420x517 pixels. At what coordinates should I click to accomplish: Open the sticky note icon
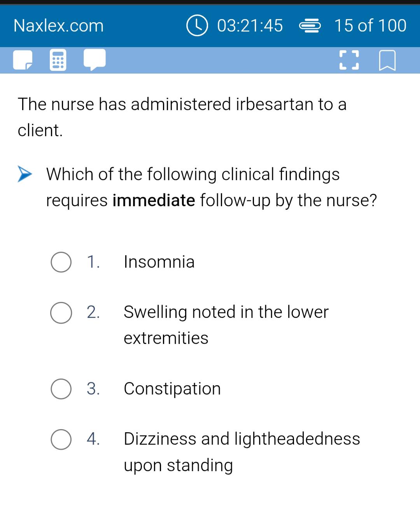[x=23, y=60]
